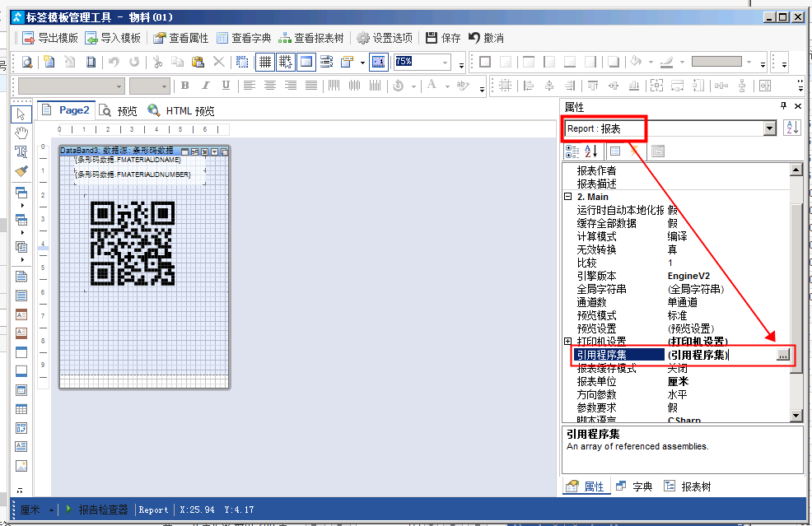Toggle underline formatting
Screen dimensions: 812x526
(226, 86)
